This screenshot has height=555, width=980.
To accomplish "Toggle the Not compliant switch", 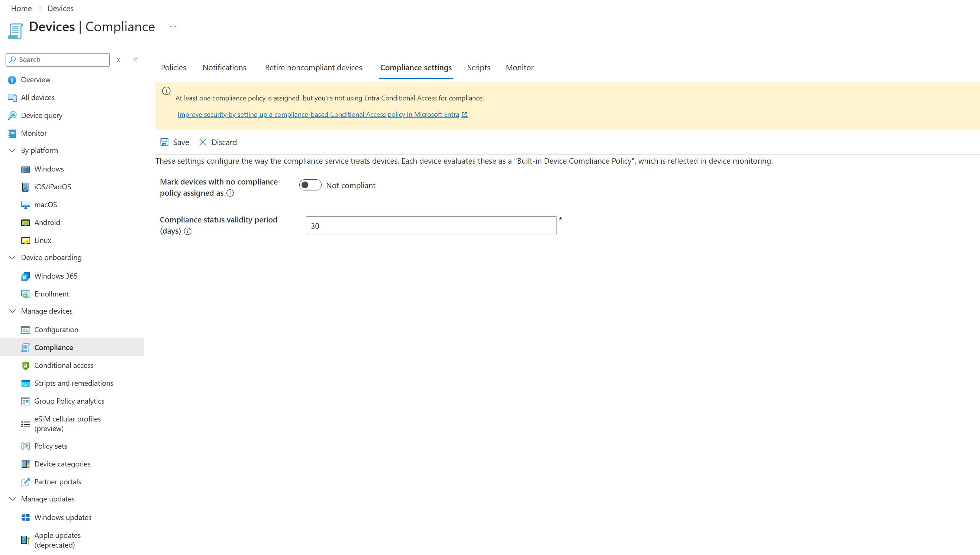I will click(310, 185).
